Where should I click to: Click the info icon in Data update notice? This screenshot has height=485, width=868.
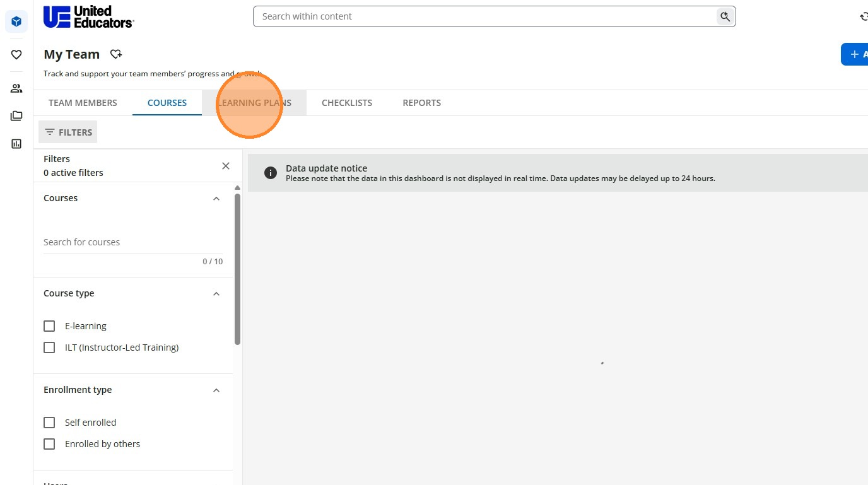pyautogui.click(x=271, y=173)
